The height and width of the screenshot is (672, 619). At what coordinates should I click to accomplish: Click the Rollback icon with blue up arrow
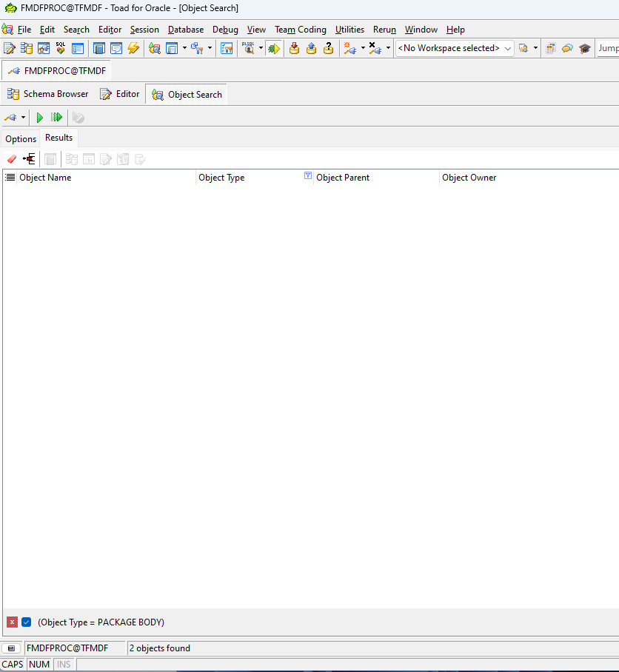pos(311,48)
